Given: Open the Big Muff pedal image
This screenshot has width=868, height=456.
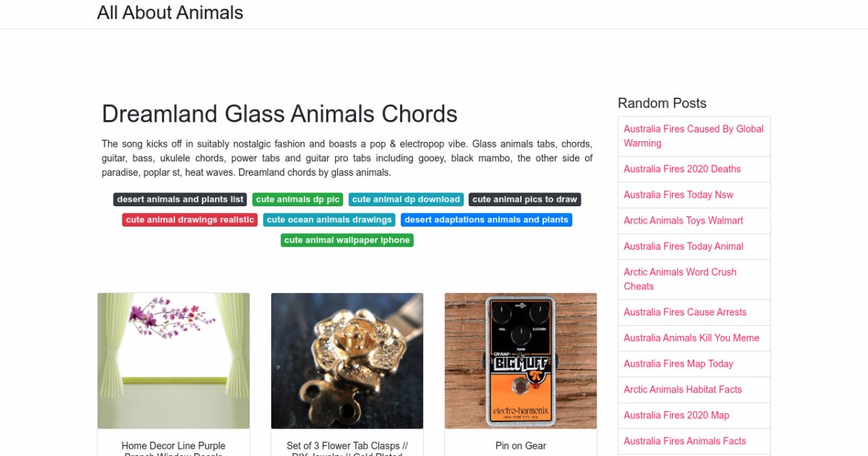Looking at the screenshot, I should click(521, 360).
